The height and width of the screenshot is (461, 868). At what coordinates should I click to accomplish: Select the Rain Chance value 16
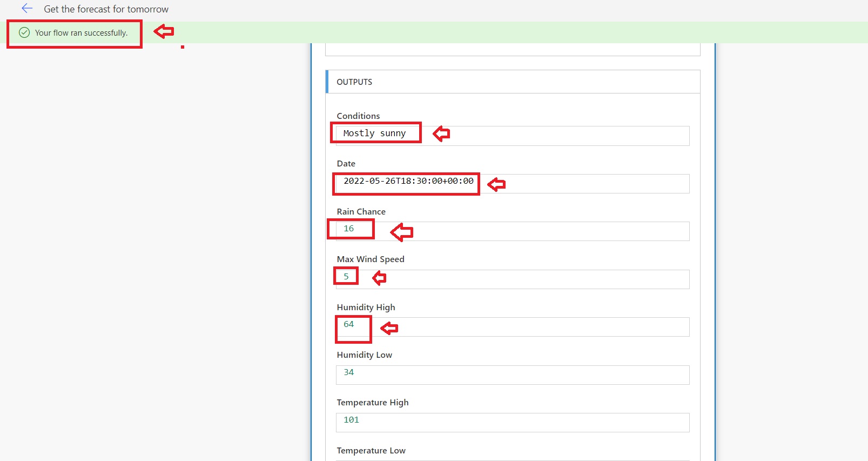349,229
